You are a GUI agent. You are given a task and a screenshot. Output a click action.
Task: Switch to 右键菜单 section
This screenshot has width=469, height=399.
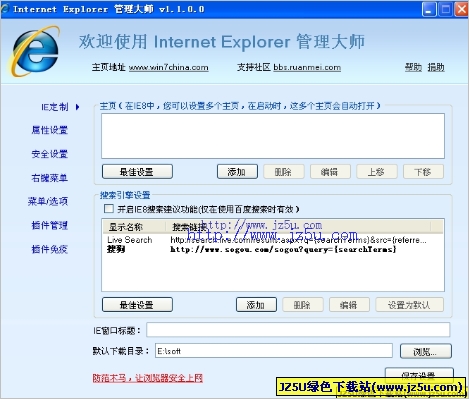pos(50,178)
